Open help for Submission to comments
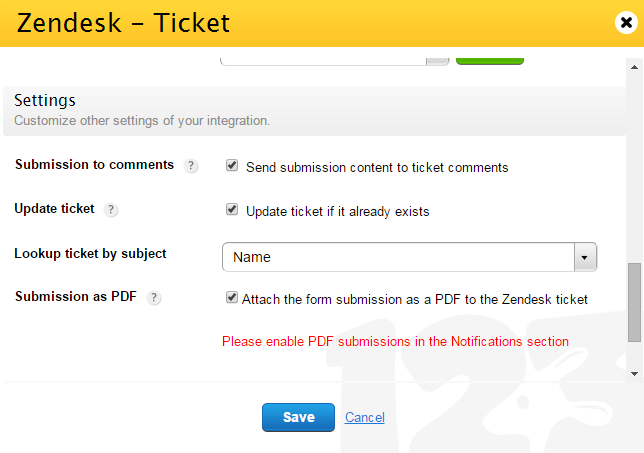The width and height of the screenshot is (644, 453). pyautogui.click(x=191, y=166)
